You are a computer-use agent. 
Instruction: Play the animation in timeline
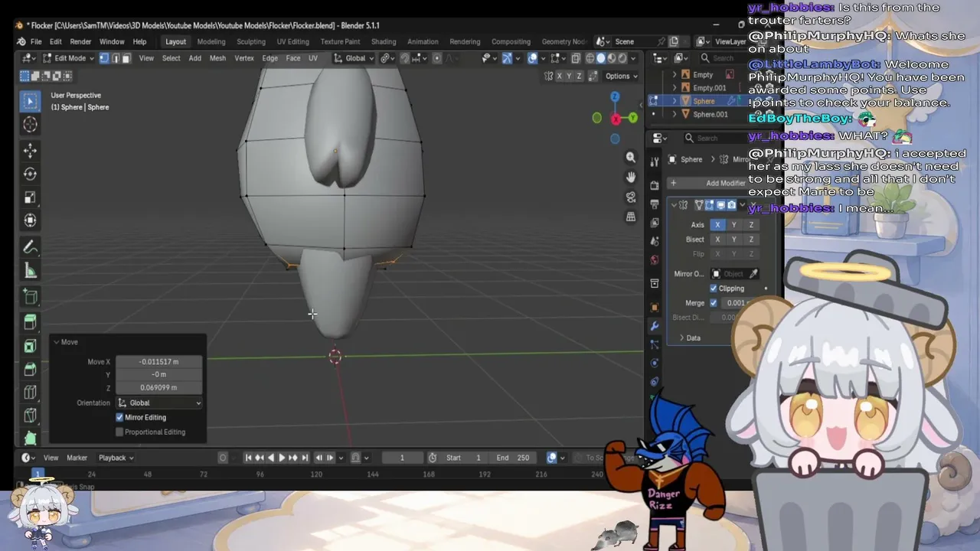click(x=281, y=458)
